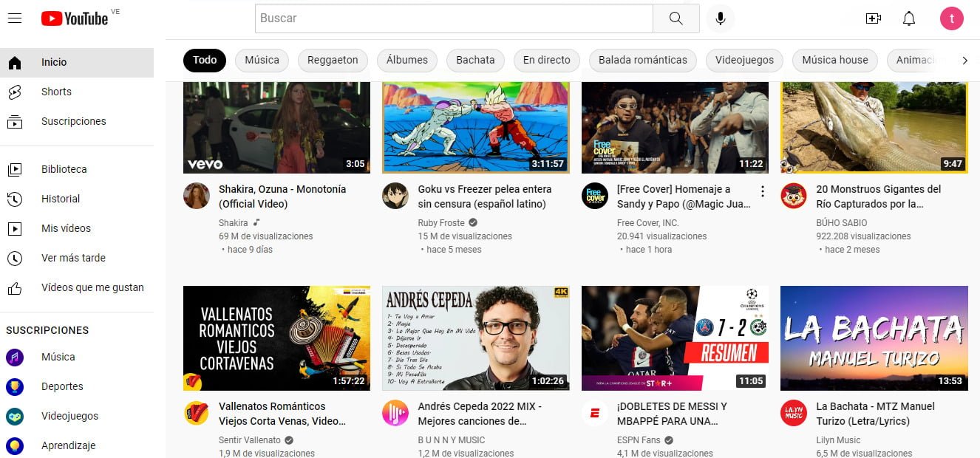Viewport: 980px width, 458px height.
Task: Click the thumbs-up liked videos icon
Action: pos(15,287)
